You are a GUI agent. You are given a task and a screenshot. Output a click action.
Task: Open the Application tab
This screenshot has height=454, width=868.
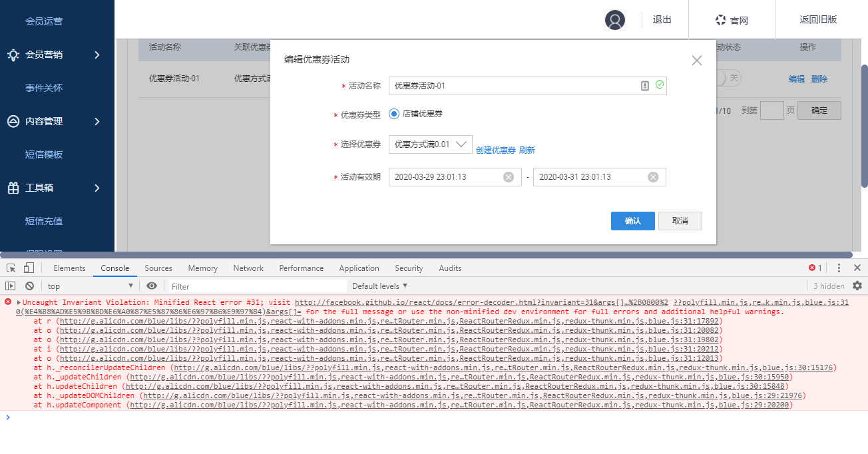point(359,268)
